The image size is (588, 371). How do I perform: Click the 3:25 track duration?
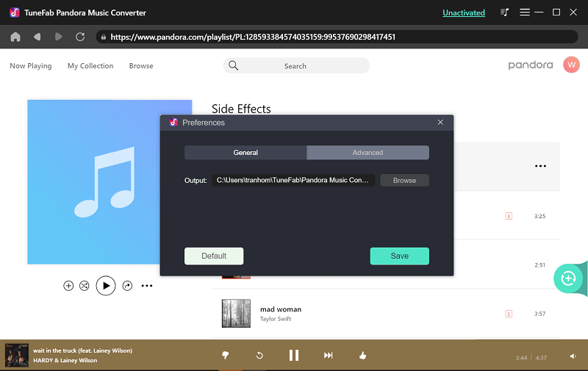point(539,216)
